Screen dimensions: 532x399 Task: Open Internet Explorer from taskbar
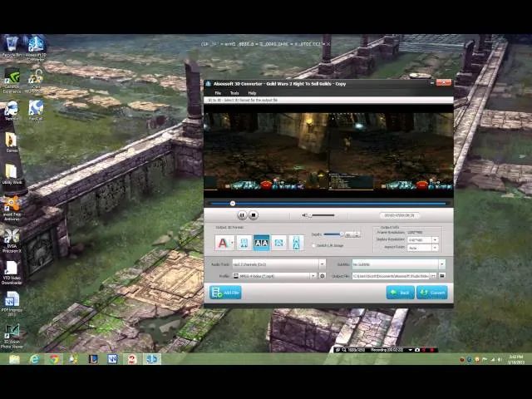pos(34,359)
